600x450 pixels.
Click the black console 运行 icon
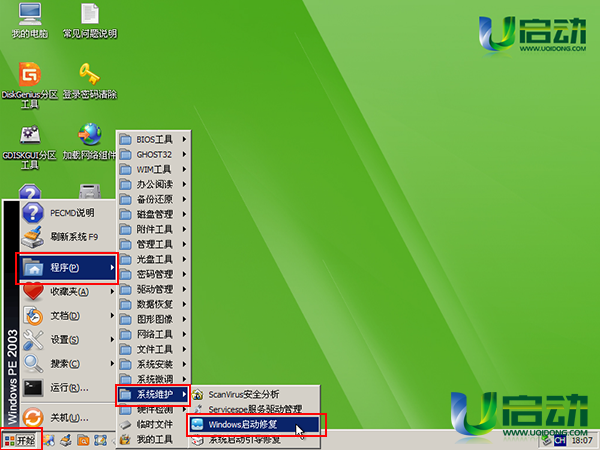click(33, 388)
